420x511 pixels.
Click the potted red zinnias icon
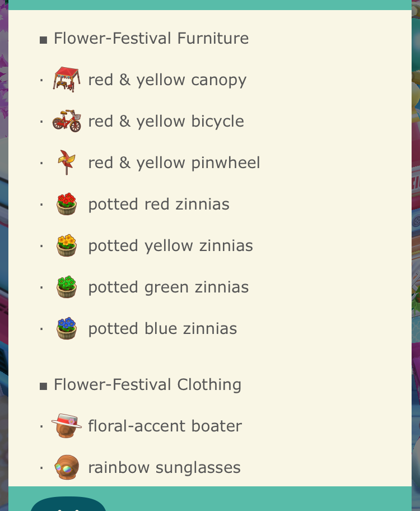click(67, 204)
